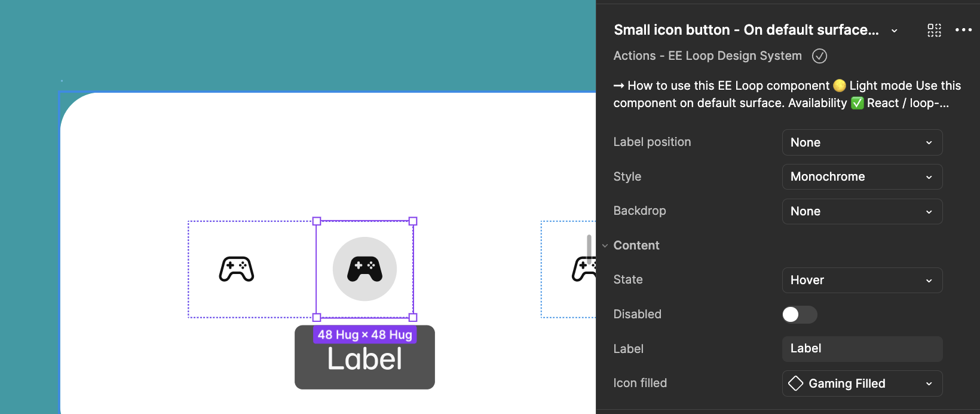Click the partially visible controller at right

pyautogui.click(x=583, y=269)
